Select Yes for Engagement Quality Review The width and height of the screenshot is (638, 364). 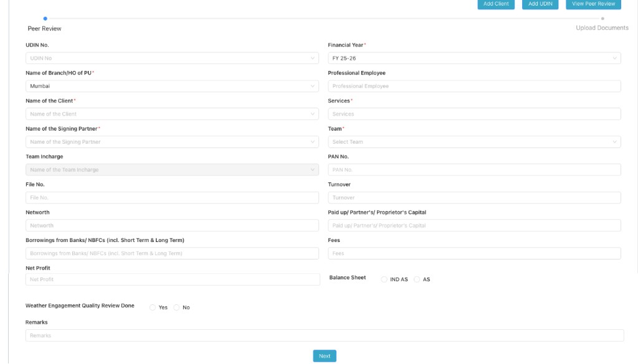coord(151,307)
